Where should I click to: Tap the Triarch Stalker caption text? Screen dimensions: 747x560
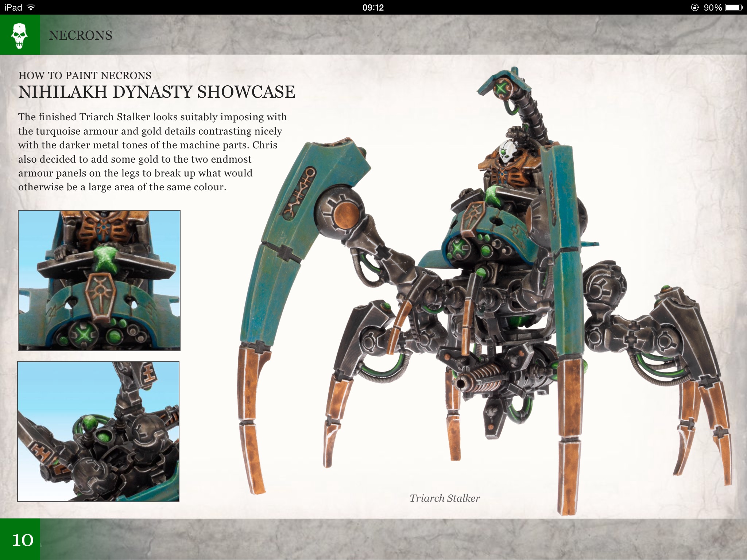click(445, 498)
